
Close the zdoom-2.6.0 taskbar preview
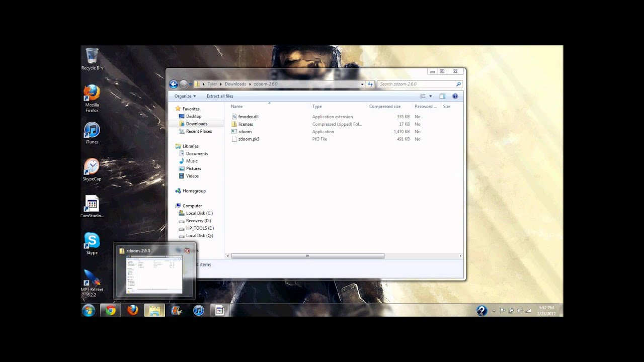pyautogui.click(x=187, y=251)
